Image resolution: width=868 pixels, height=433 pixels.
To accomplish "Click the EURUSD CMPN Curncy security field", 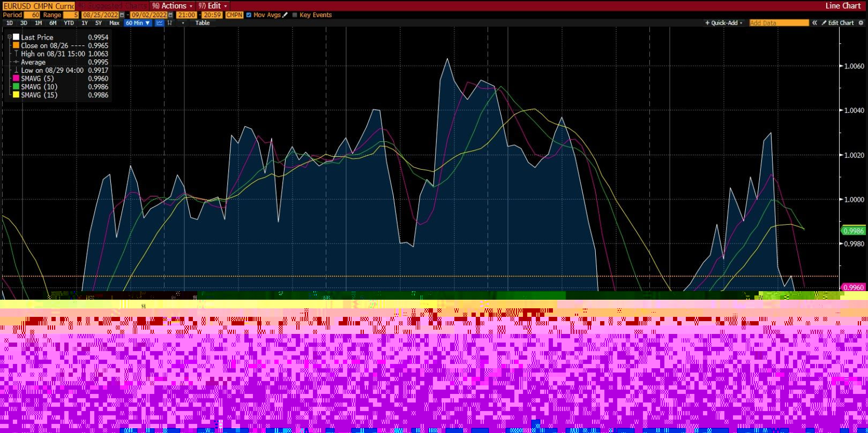I will coord(39,6).
